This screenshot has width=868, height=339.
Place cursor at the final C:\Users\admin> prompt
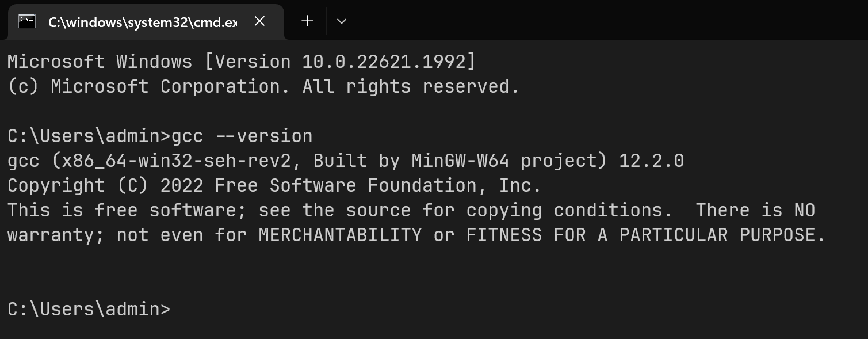89,310
